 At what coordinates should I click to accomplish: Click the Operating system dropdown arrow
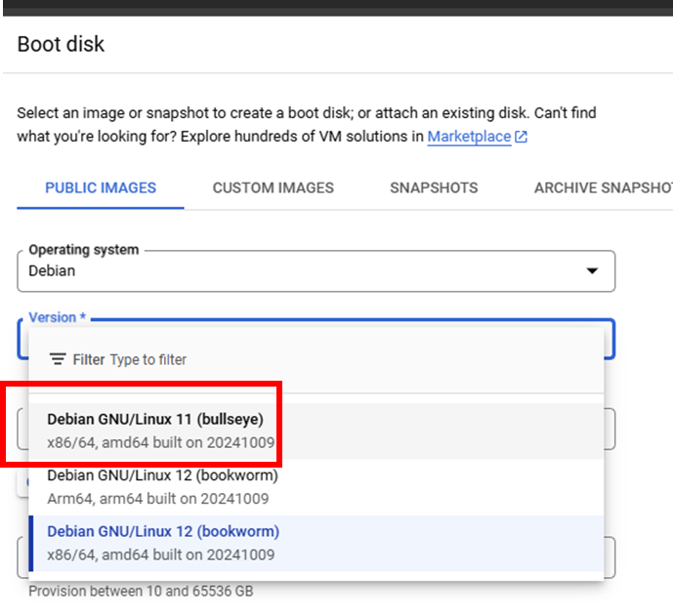click(x=592, y=270)
